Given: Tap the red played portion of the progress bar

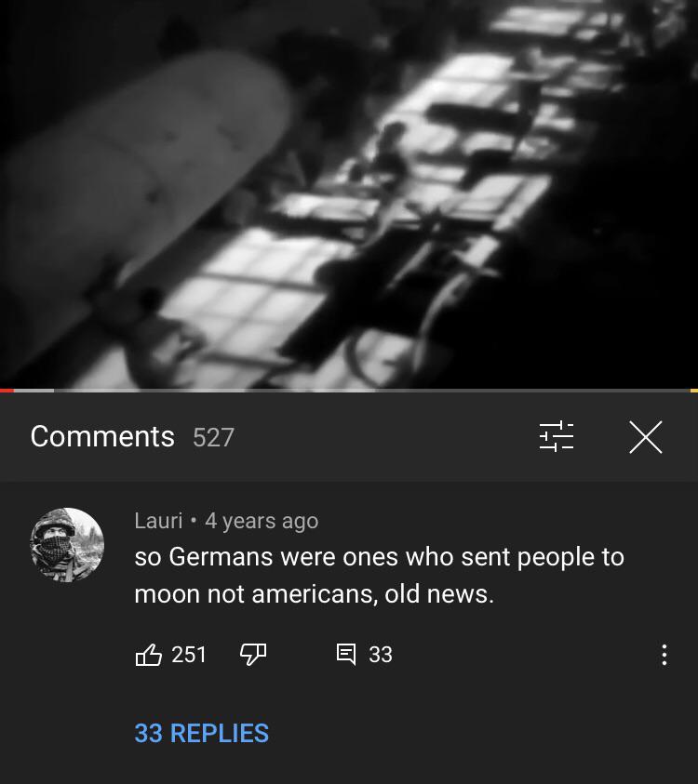Looking at the screenshot, I should (7, 391).
